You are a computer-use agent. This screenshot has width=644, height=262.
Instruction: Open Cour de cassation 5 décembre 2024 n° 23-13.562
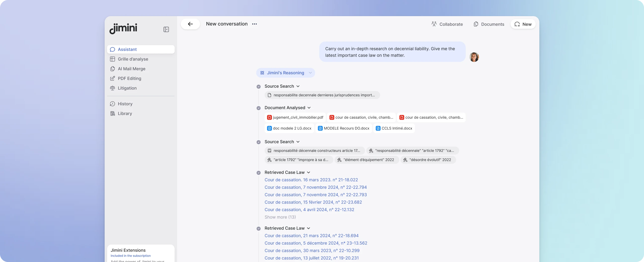[316, 243]
